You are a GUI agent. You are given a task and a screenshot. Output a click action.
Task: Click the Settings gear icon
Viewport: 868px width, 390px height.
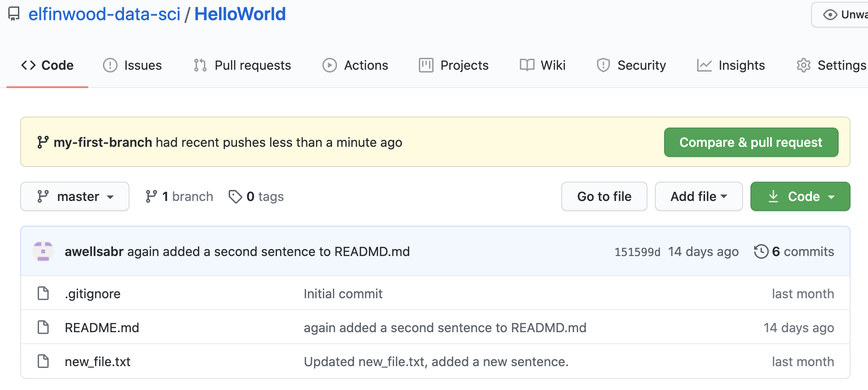point(803,65)
